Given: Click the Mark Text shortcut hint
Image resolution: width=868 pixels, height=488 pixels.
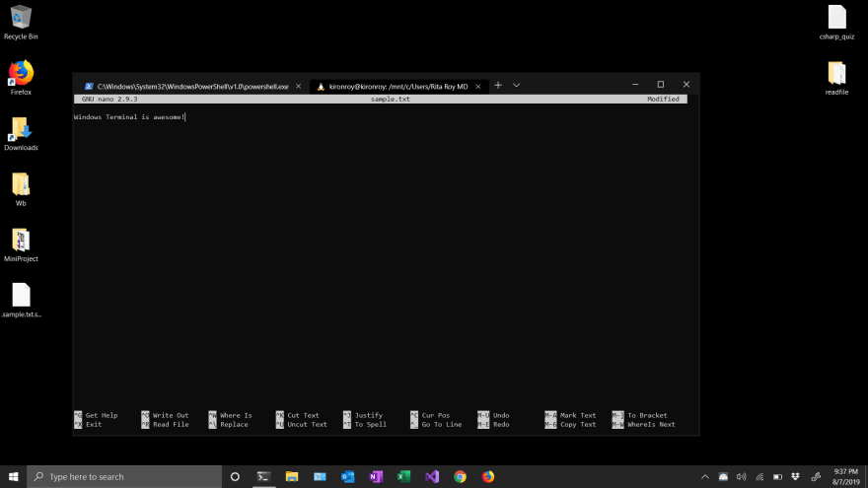Looking at the screenshot, I should (571, 415).
